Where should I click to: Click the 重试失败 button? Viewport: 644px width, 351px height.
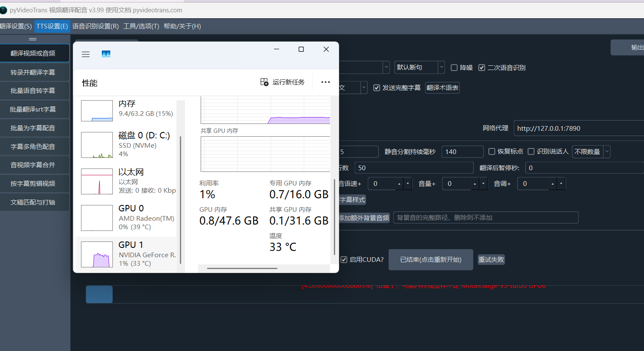(491, 259)
